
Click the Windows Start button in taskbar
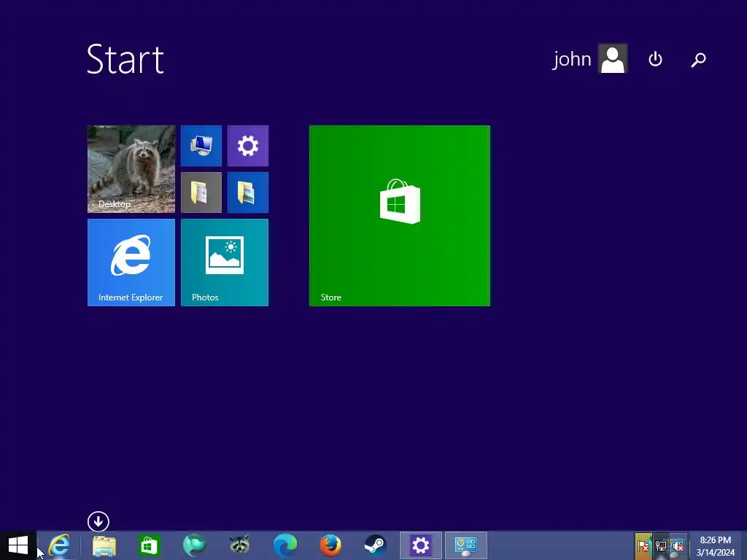pos(18,545)
